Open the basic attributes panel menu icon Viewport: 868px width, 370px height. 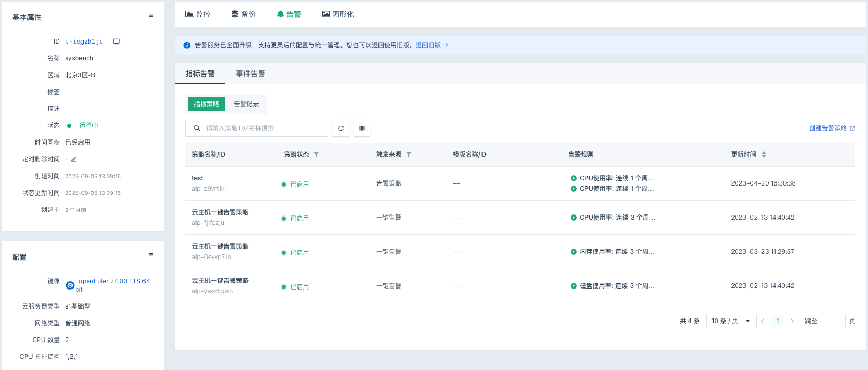(151, 16)
